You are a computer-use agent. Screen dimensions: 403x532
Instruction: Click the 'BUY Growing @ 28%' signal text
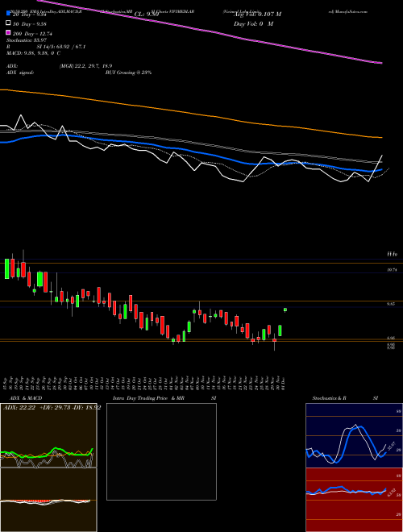click(128, 73)
